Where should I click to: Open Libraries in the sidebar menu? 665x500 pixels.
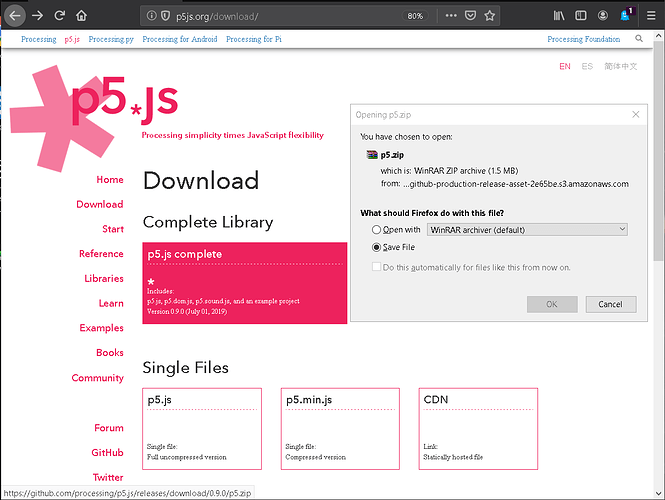point(104,279)
